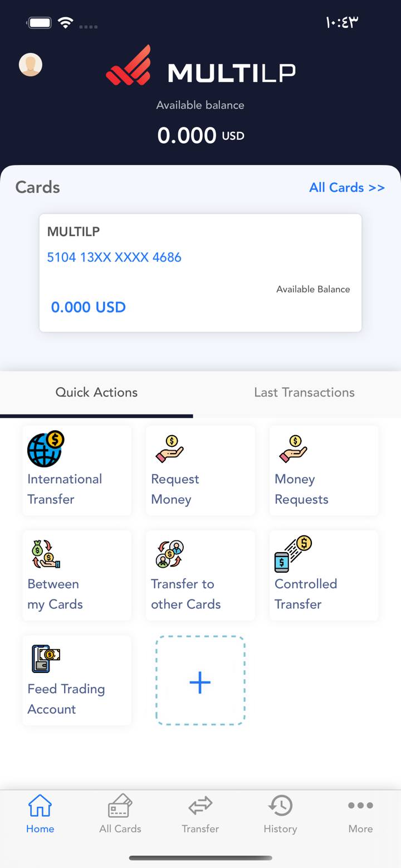Open the Money Requests icon
The width and height of the screenshot is (401, 868).
click(x=293, y=449)
